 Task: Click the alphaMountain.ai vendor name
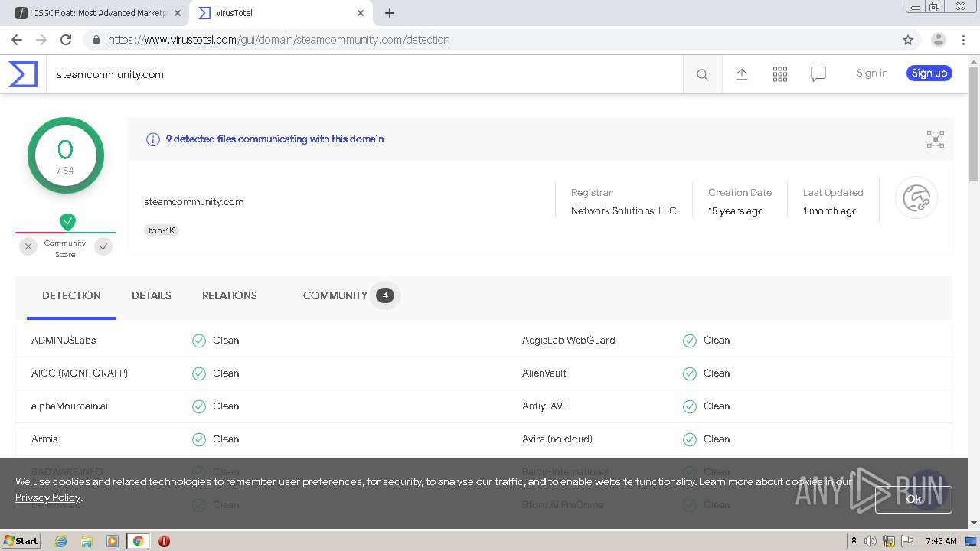tap(70, 406)
